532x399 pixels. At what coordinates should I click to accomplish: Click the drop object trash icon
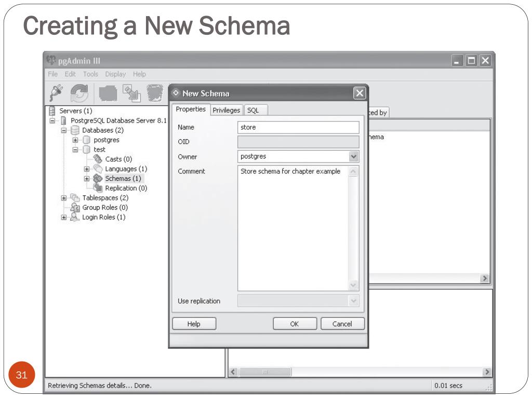pos(155,93)
